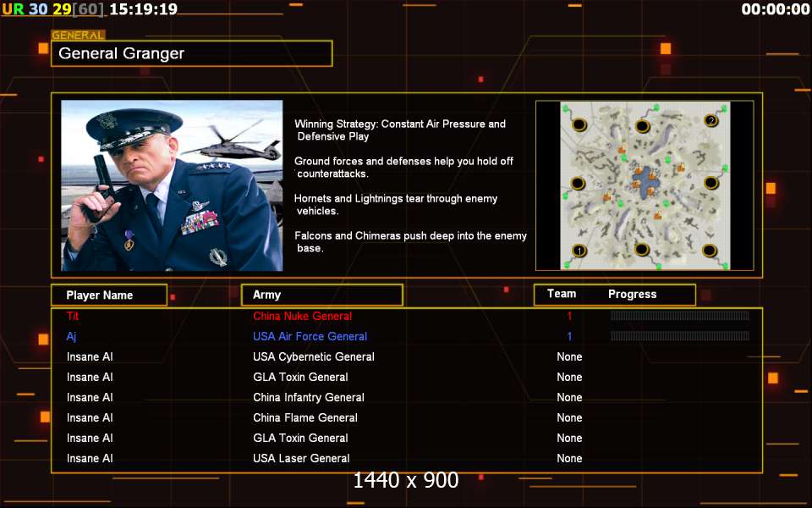Click the Progress column header

[632, 295]
